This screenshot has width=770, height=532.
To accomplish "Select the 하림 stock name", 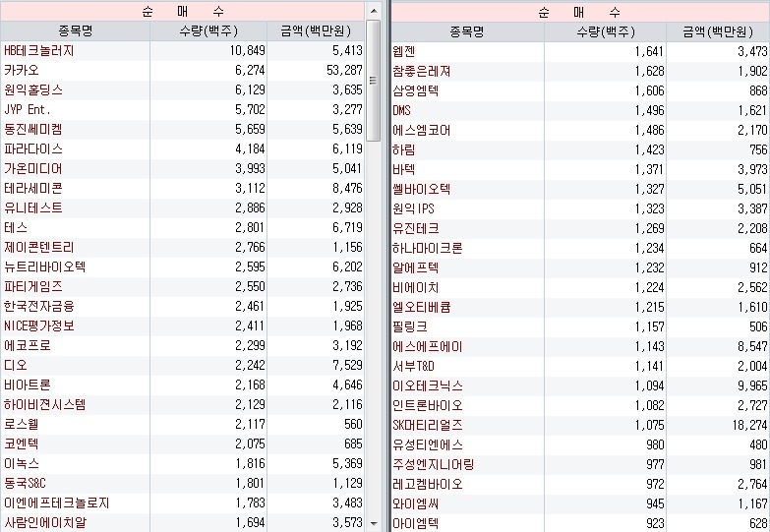I will tap(403, 149).
